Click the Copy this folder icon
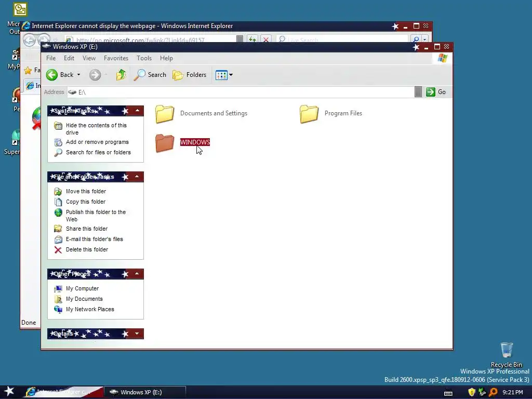 coord(58,202)
